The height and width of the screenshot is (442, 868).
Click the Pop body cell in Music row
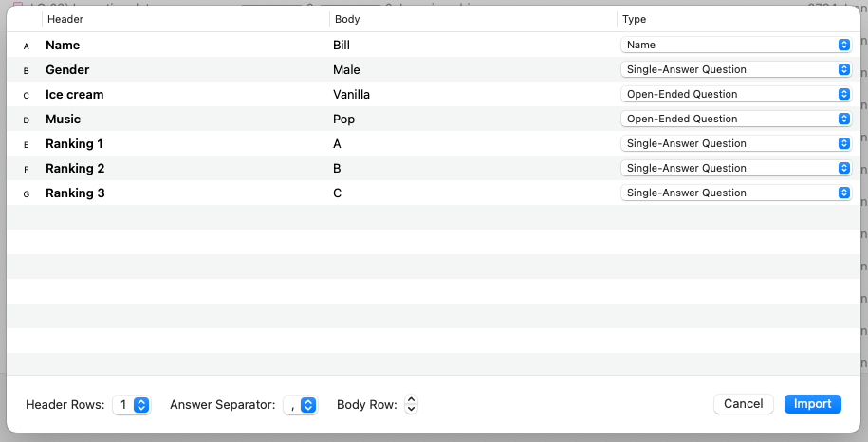coord(343,119)
